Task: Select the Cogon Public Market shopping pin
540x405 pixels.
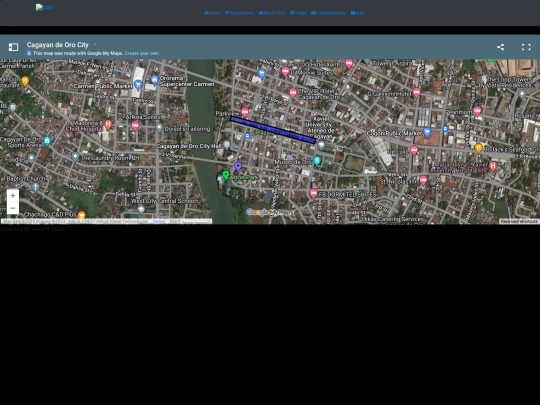Action: [427, 132]
